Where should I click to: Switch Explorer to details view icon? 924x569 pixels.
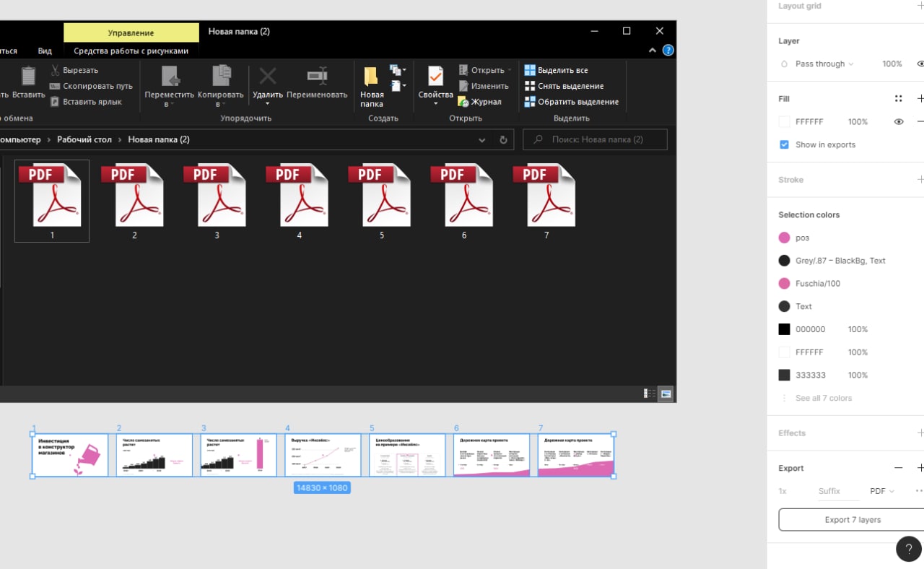(650, 394)
